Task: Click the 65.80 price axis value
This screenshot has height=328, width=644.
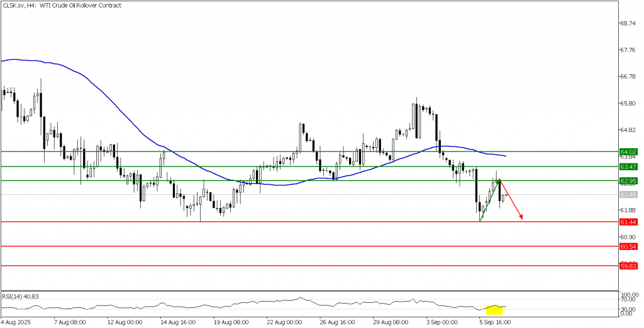Action: (628, 103)
